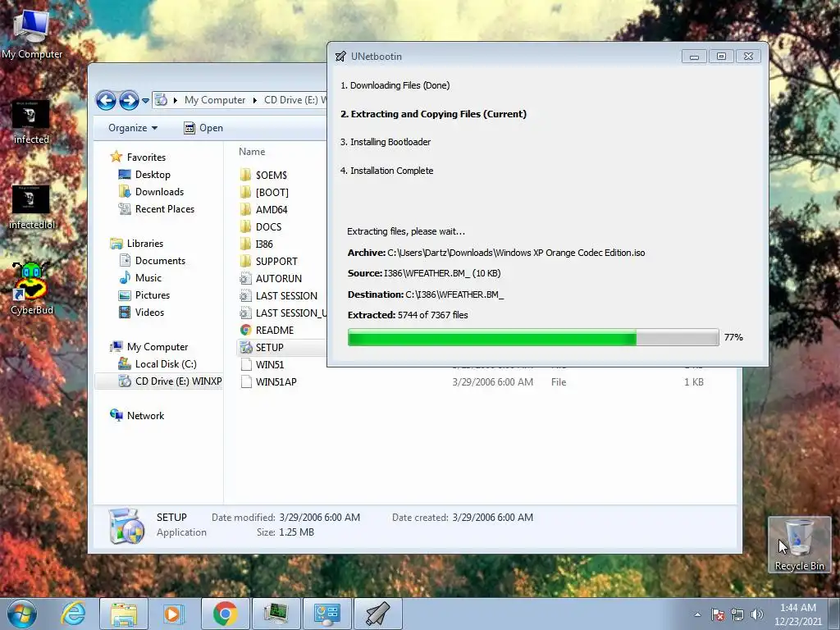Switch to UNetbootin taskbar button
840x630 pixels.
(377, 614)
